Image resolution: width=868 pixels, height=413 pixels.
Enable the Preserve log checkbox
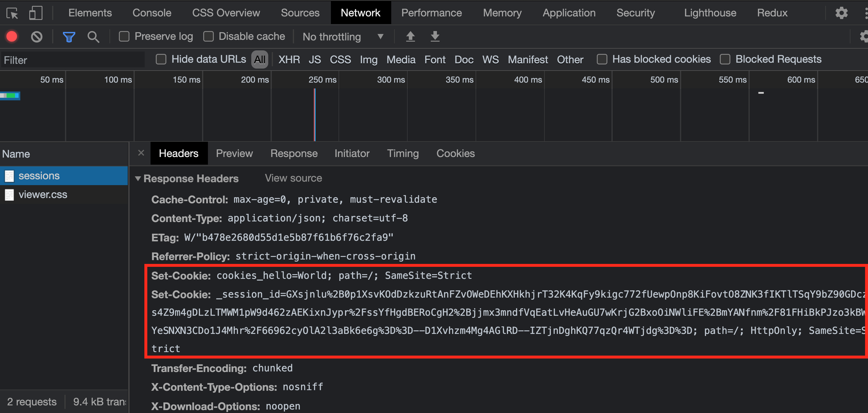(x=124, y=36)
